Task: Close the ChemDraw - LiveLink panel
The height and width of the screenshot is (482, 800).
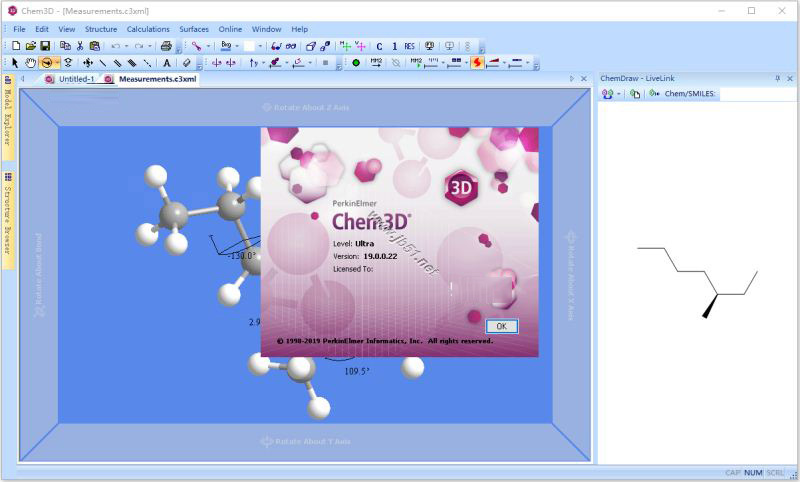Action: 790,79
